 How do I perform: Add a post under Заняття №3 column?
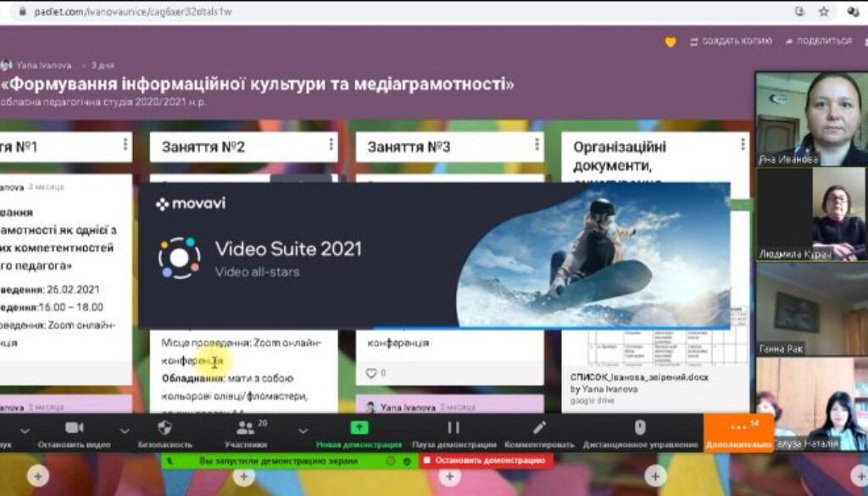tap(449, 476)
